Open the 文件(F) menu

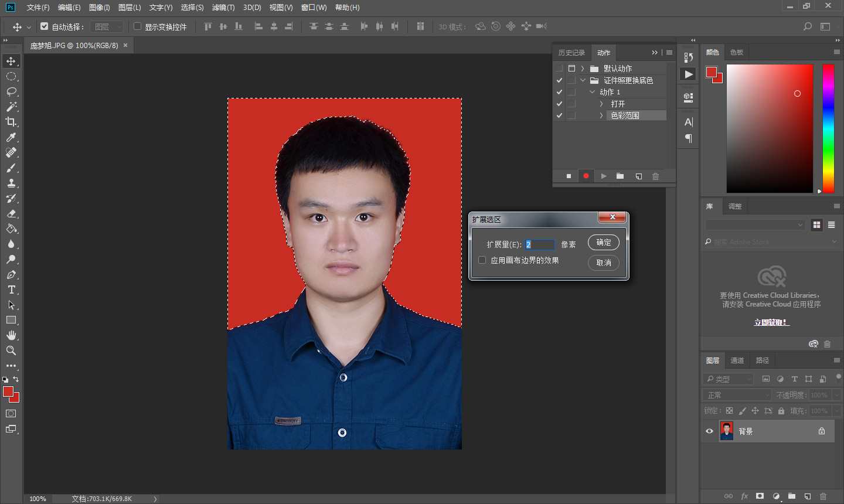coord(38,8)
